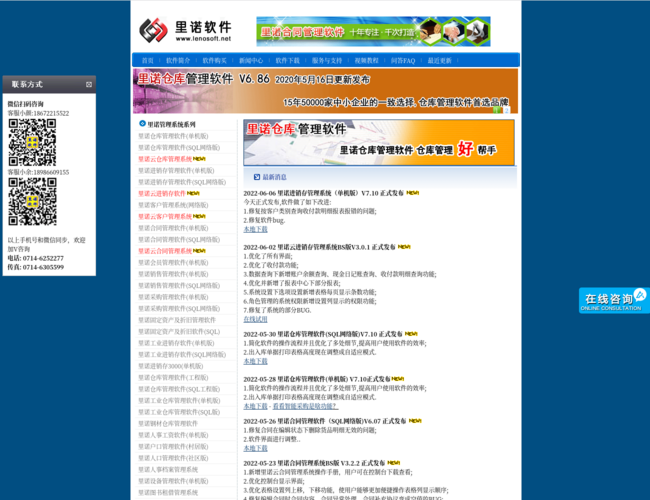650x500 pixels.
Task: Open 里诺钢材仓库管理软件 in sidebar
Action: (168, 424)
